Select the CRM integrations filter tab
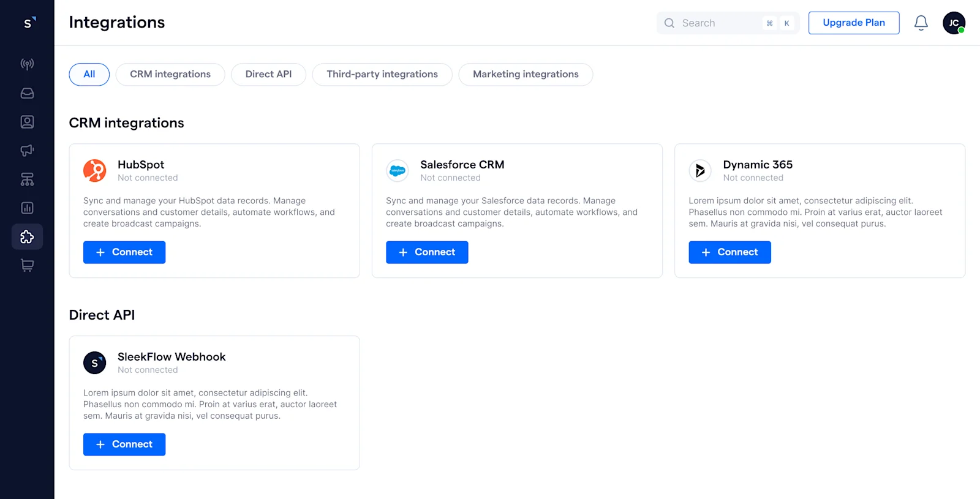The width and height of the screenshot is (980, 499). 170,75
